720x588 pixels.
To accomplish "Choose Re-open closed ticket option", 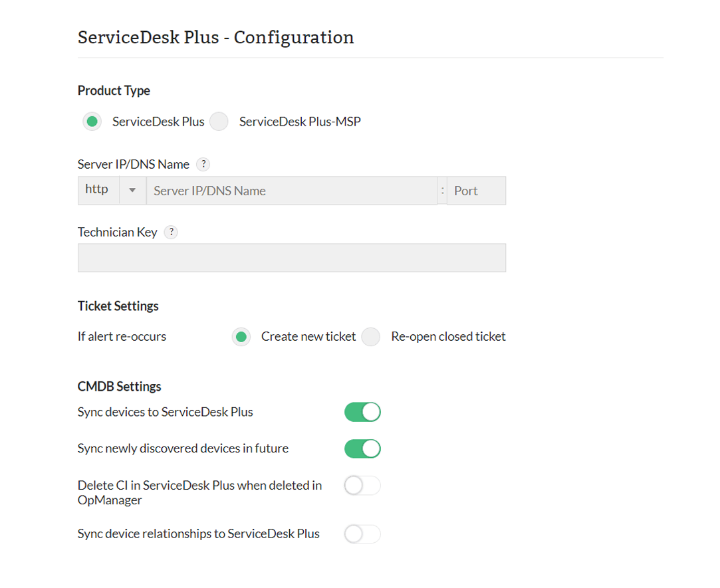I will (370, 337).
